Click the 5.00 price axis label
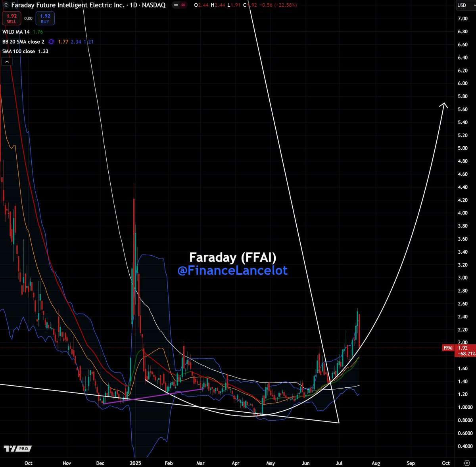Viewport: 476px width, 467px height. point(463,148)
